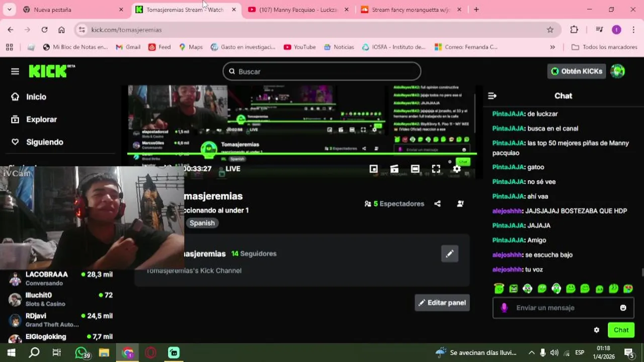Open the notification center in taskbar

[x=629, y=352]
